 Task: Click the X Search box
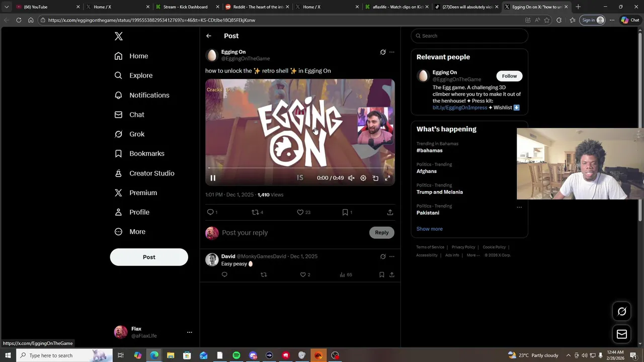pyautogui.click(x=469, y=36)
